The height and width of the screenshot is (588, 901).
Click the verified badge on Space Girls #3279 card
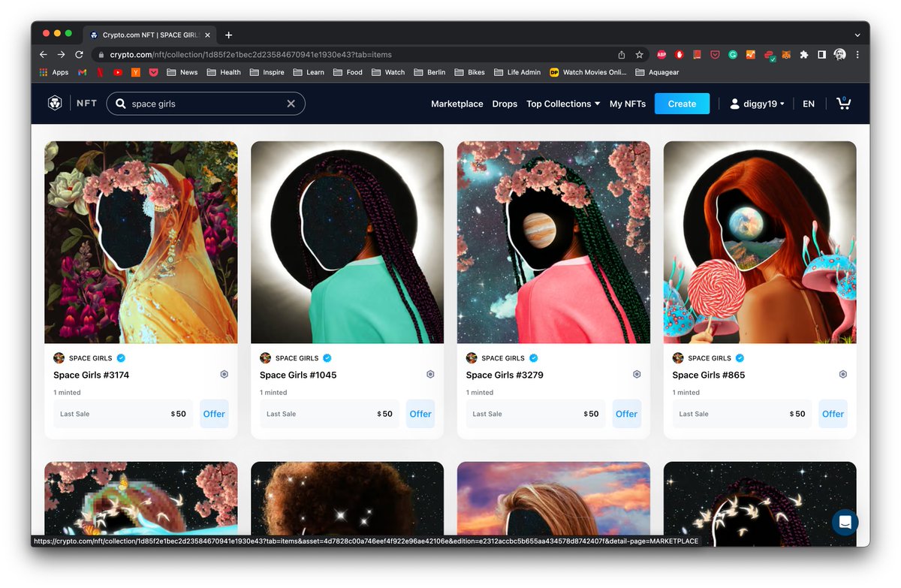pos(533,358)
